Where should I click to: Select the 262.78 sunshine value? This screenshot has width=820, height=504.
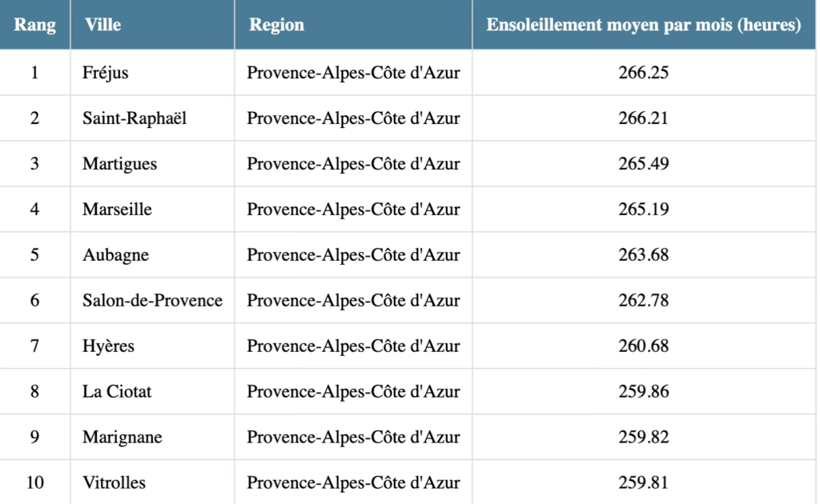tap(643, 301)
